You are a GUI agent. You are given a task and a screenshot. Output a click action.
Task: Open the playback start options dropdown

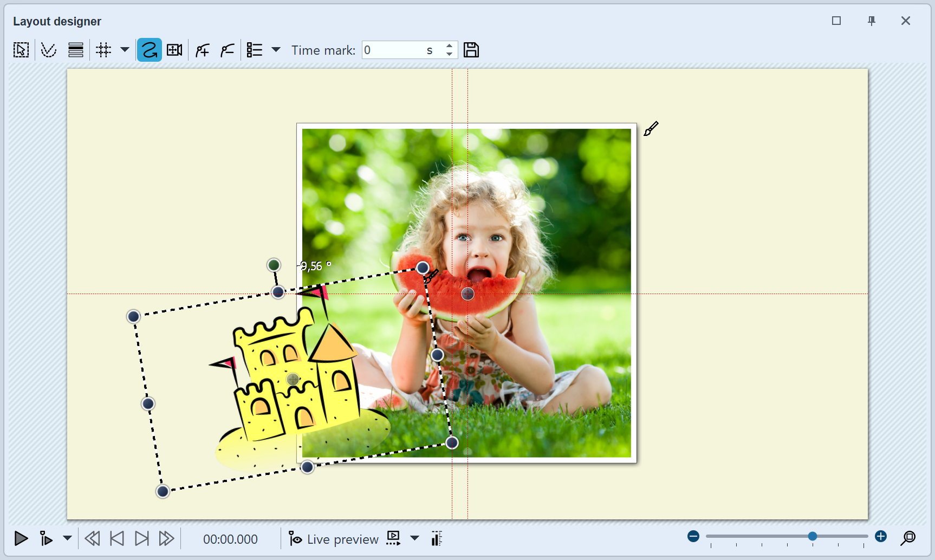(68, 539)
